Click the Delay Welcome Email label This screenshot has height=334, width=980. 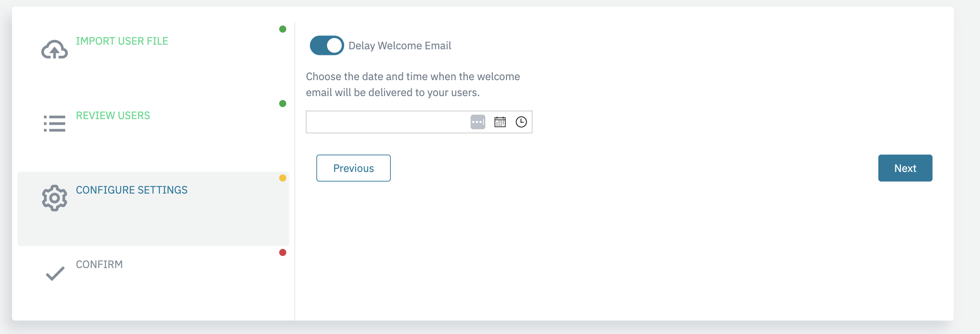(x=399, y=46)
